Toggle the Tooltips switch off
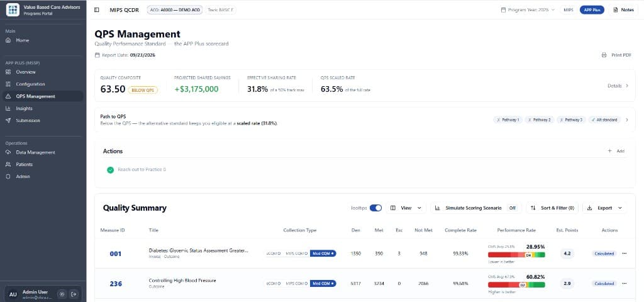Viewport: 644px width, 302px height. click(376, 208)
